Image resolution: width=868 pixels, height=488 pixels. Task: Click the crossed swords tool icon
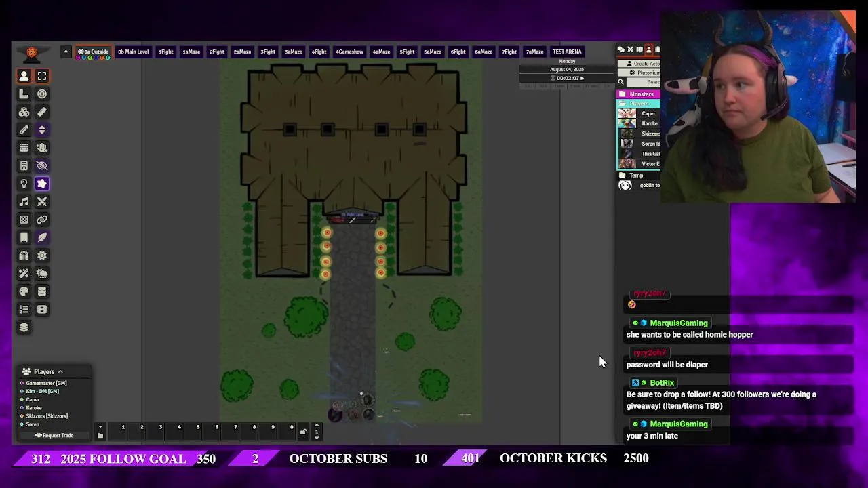[x=42, y=202]
